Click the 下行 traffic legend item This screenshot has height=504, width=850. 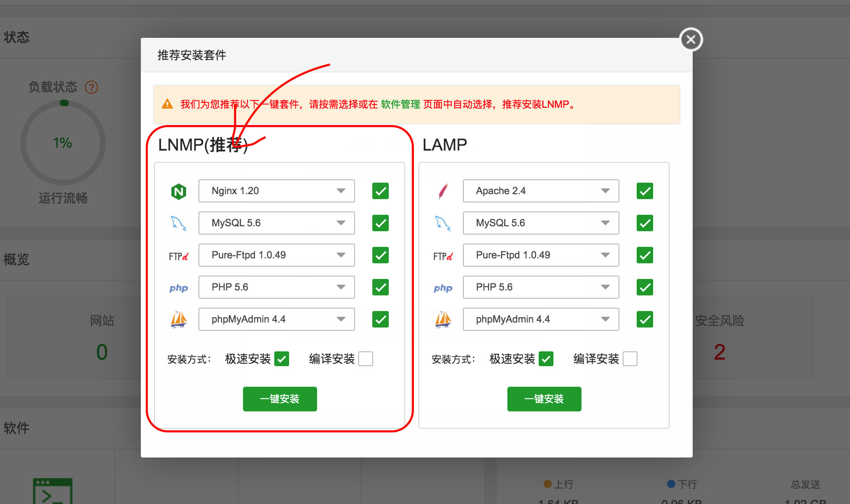(x=682, y=484)
